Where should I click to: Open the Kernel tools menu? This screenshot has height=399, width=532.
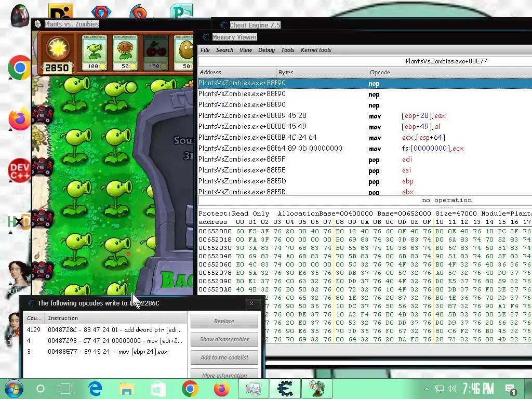(x=316, y=50)
